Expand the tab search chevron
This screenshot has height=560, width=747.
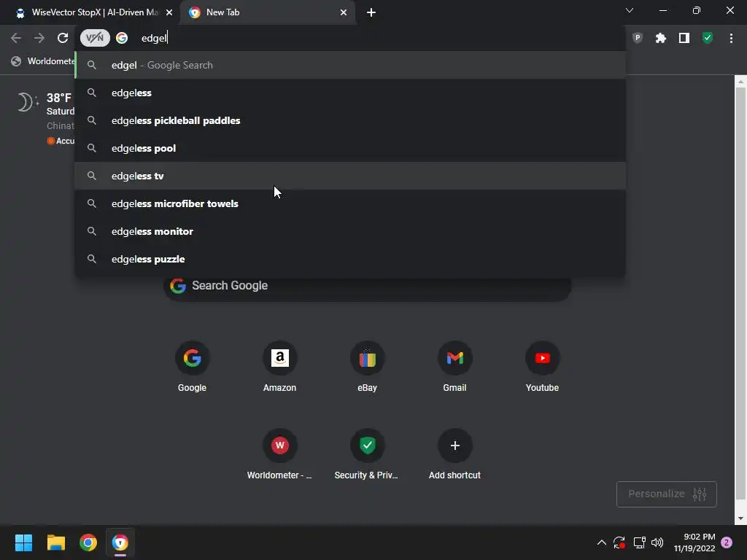tap(630, 10)
